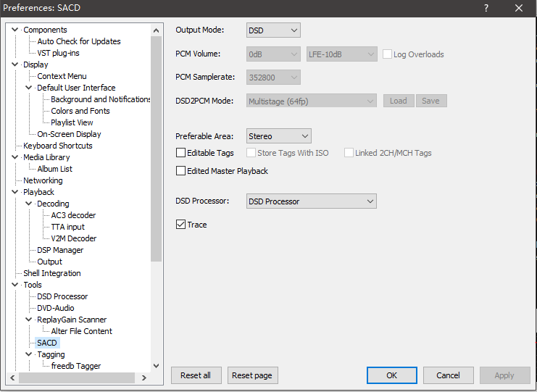
Task: Open the Preferable Area dropdown
Action: coord(279,136)
